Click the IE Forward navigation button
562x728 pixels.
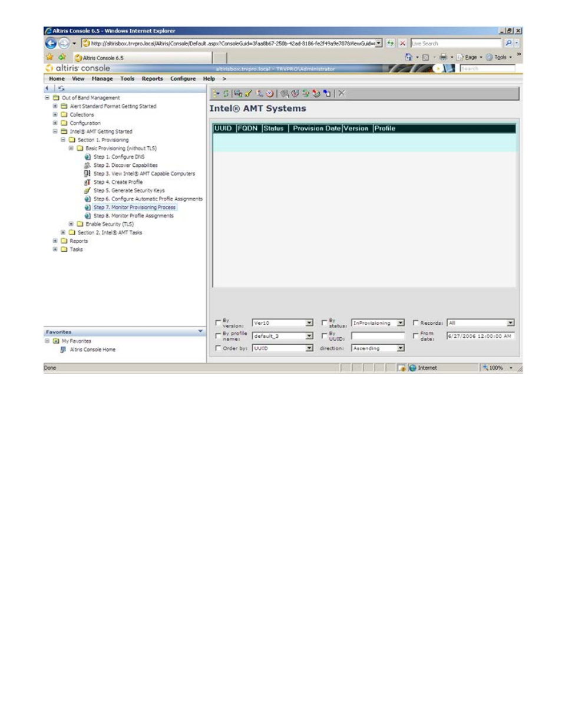(x=64, y=43)
